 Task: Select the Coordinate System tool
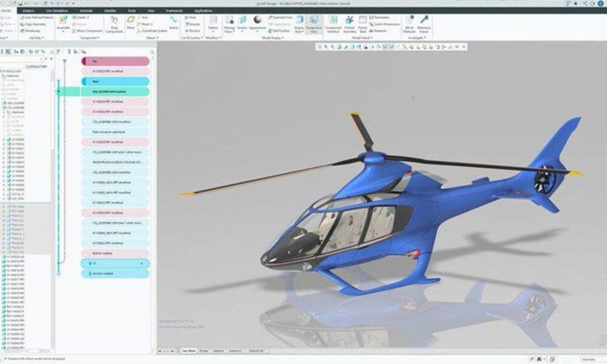pos(152,30)
